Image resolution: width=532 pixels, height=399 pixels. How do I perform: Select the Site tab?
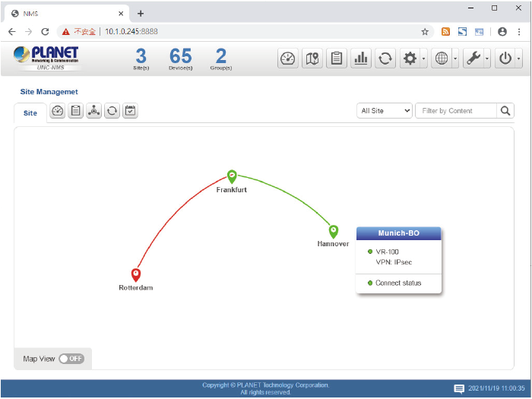tap(30, 112)
